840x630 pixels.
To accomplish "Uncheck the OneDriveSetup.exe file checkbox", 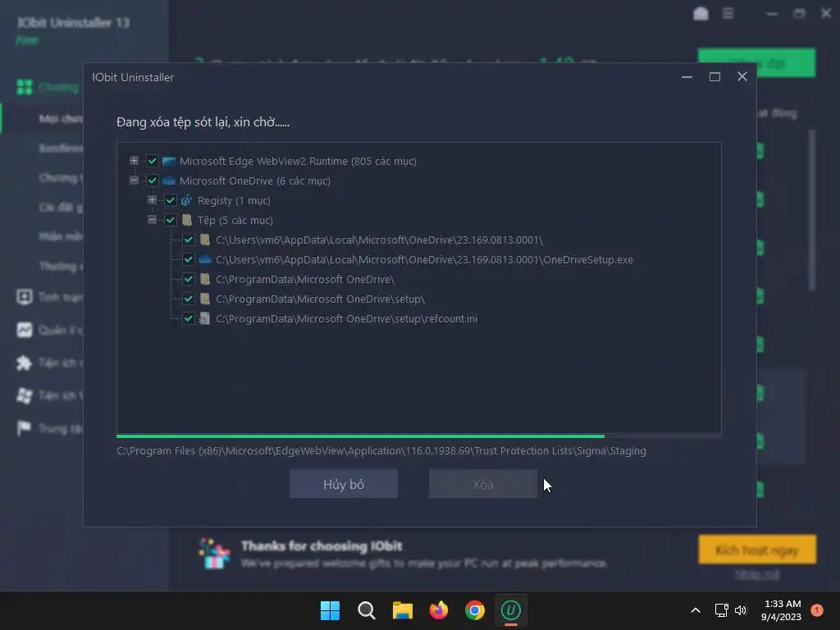I will point(189,259).
